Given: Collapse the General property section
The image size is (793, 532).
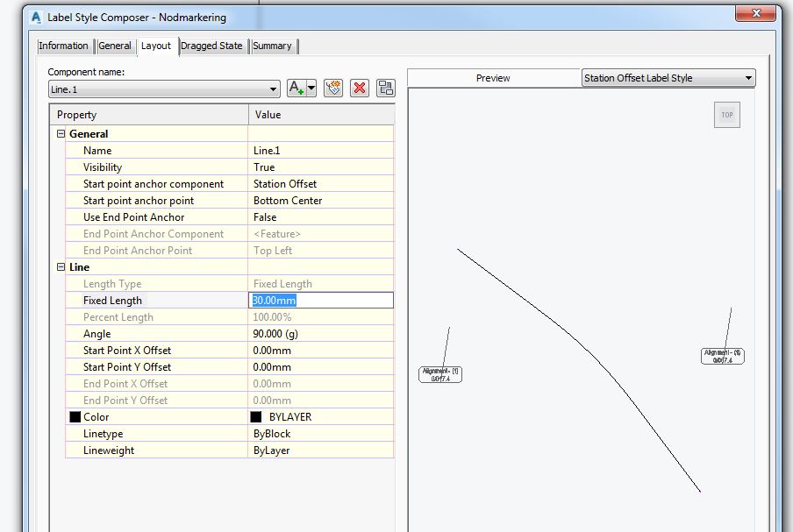Looking at the screenshot, I should pyautogui.click(x=60, y=133).
